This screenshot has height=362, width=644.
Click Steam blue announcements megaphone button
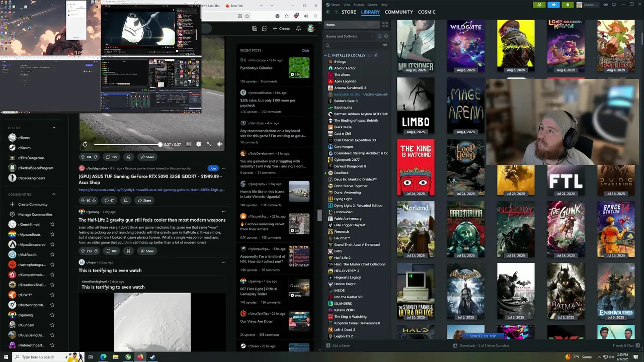pos(554,5)
